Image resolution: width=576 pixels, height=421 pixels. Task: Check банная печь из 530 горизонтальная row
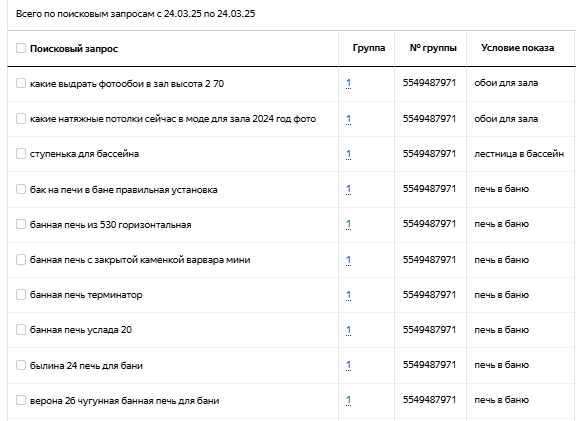21,224
